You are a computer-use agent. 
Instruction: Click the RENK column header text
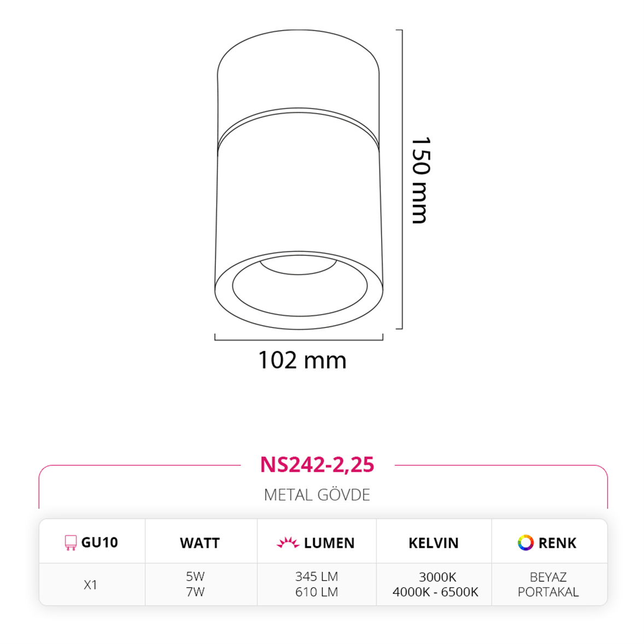tap(557, 543)
